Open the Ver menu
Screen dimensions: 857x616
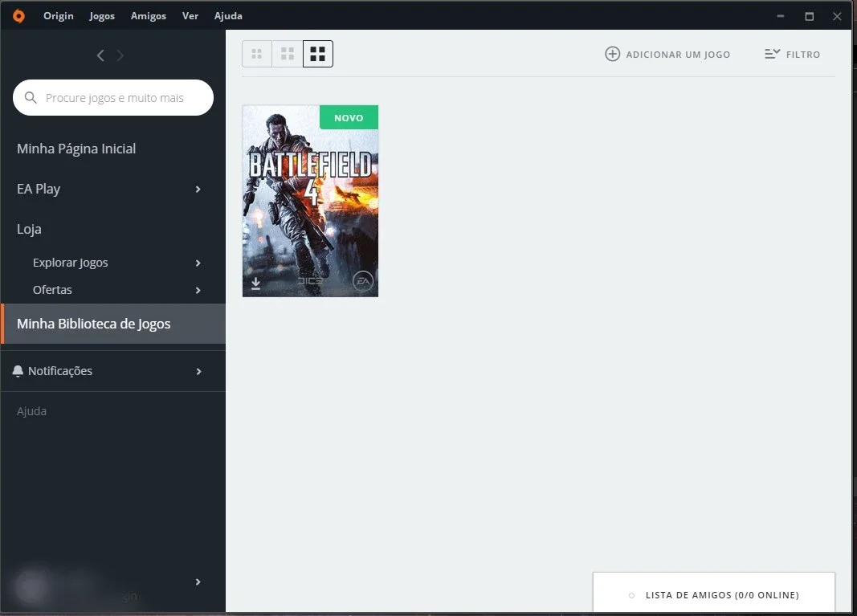point(190,16)
